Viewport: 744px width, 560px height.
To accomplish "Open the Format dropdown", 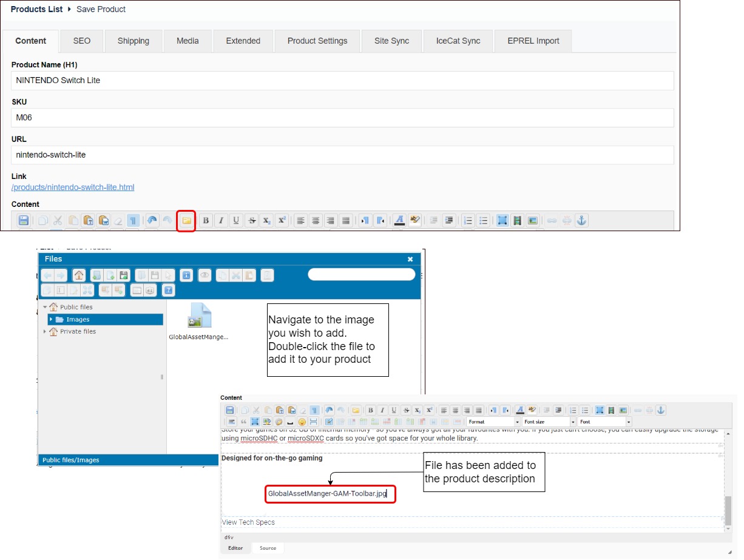I will tap(493, 422).
